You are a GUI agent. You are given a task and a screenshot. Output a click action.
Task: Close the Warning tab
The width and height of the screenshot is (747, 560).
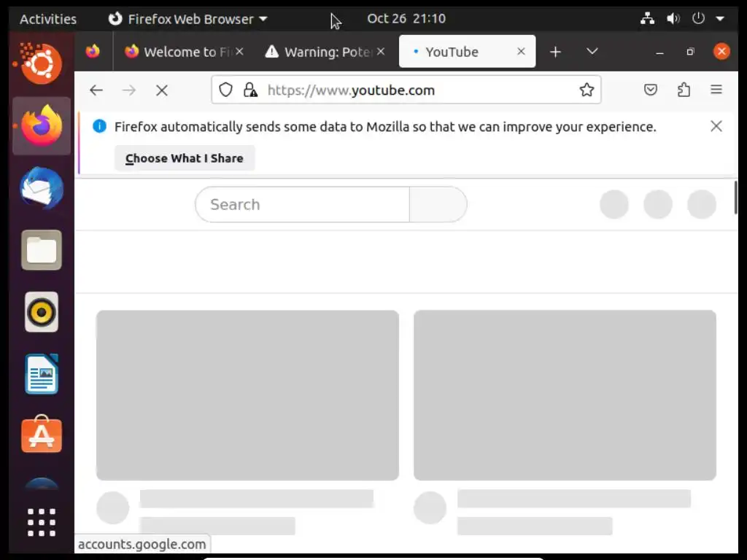(381, 51)
